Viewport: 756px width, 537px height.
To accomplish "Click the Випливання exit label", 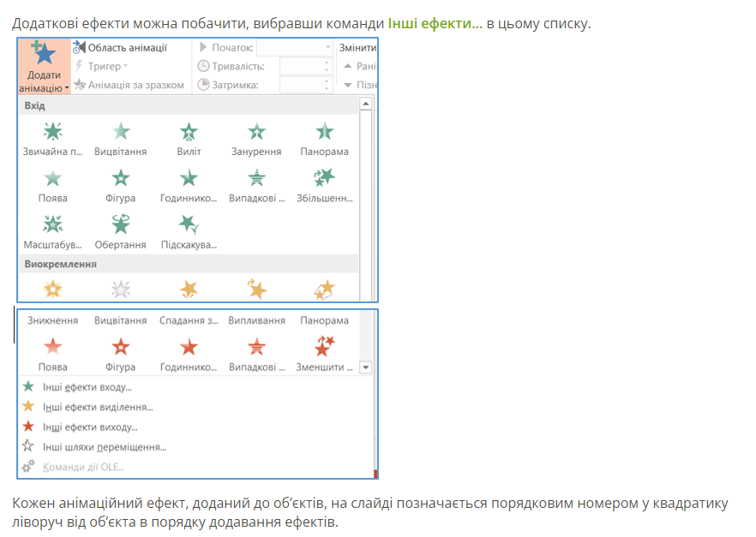I will coord(256,320).
